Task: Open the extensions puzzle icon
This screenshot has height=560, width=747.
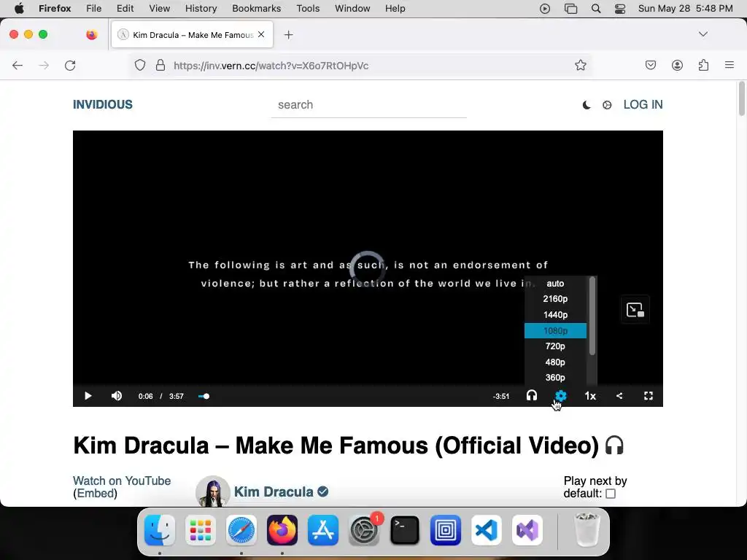Action: pos(703,65)
